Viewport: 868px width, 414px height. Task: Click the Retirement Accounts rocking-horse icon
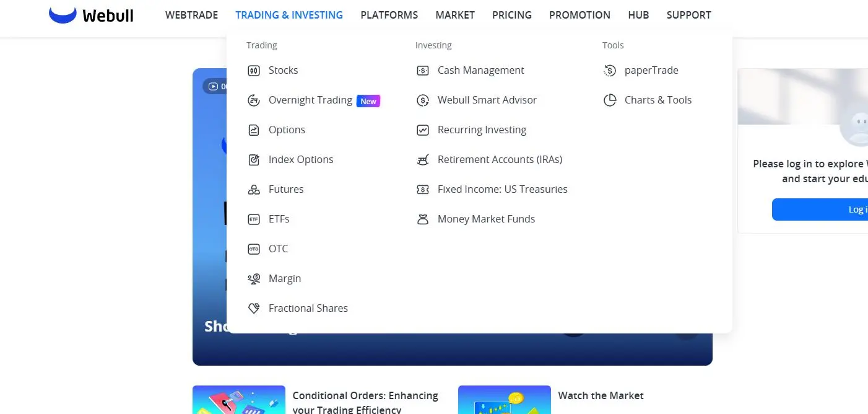423,160
